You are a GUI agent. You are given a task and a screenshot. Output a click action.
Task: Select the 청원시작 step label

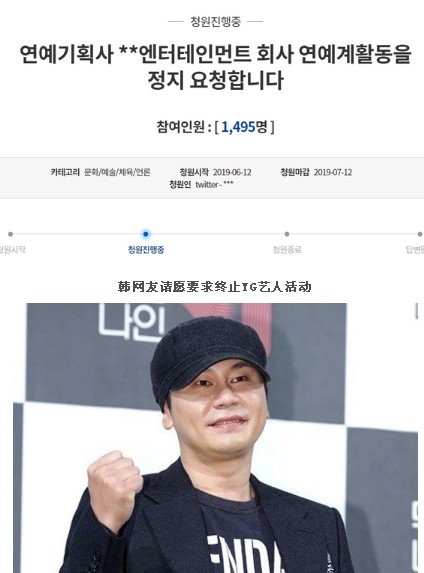12,250
